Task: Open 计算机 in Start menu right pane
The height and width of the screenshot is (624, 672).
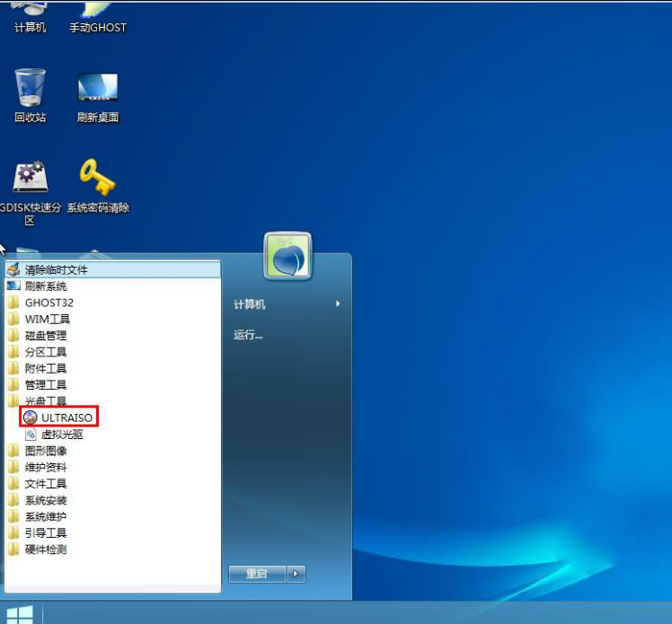Action: click(x=250, y=304)
